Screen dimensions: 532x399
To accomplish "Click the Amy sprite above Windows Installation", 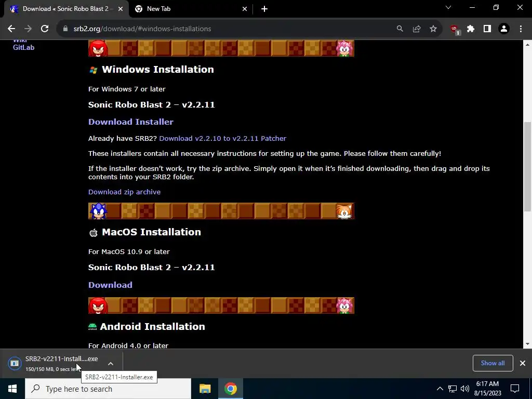I will 344,48.
